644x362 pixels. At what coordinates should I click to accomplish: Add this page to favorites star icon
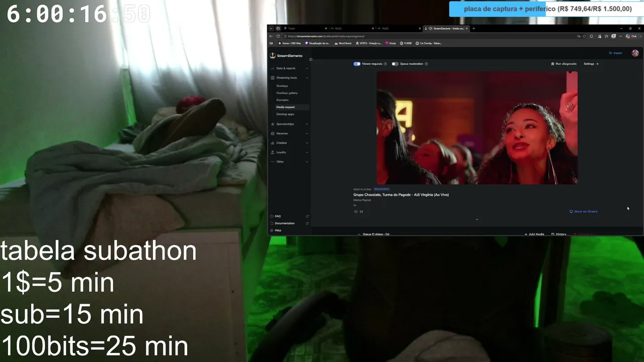tap(585, 36)
